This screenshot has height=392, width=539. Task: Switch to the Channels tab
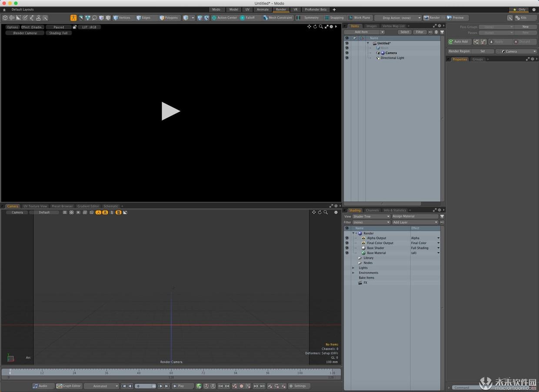pos(372,210)
